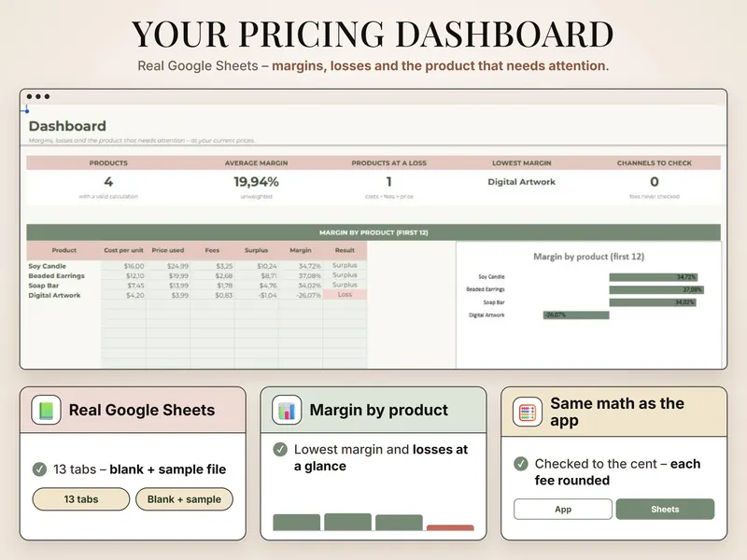
Task: Select the 13 tabs pill button
Action: (81, 499)
